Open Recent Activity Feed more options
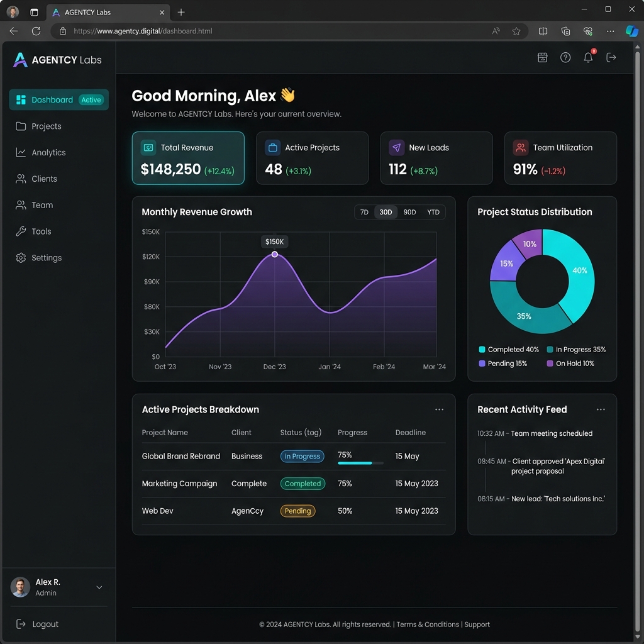 (x=601, y=409)
